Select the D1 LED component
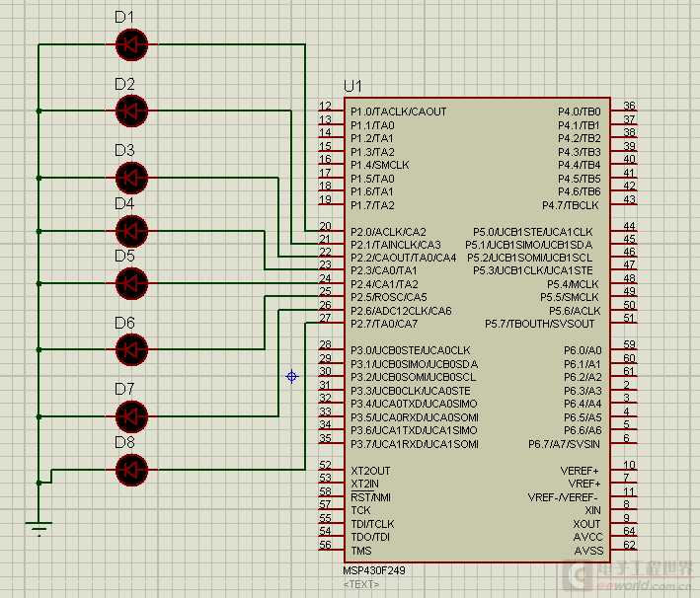The width and height of the screenshot is (700, 598). pyautogui.click(x=131, y=44)
